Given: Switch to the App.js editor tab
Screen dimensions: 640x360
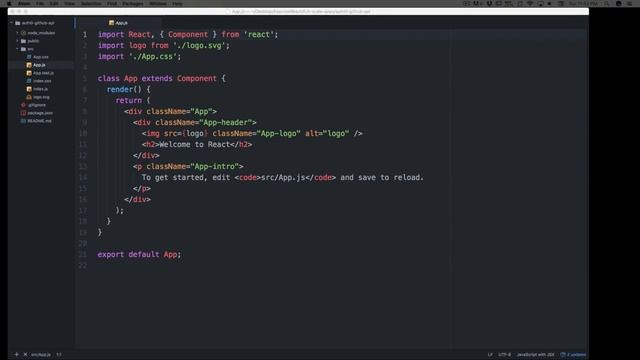Looking at the screenshot, I should (118, 23).
